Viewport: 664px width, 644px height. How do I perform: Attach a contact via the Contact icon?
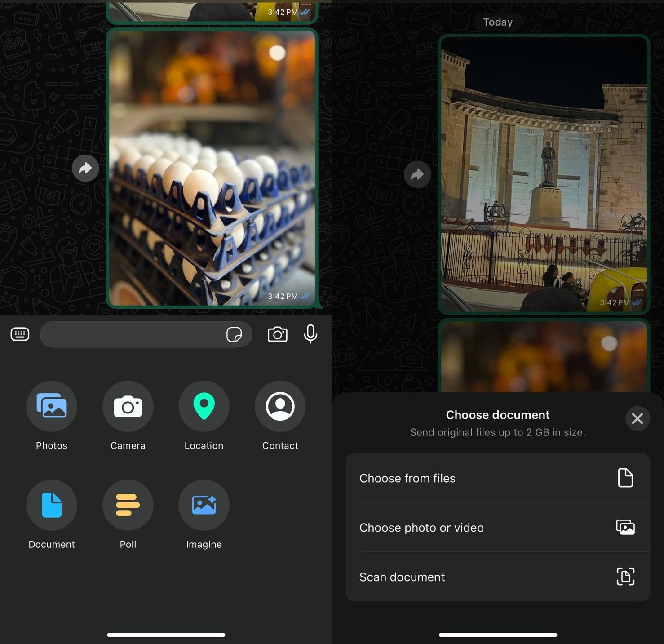point(280,406)
